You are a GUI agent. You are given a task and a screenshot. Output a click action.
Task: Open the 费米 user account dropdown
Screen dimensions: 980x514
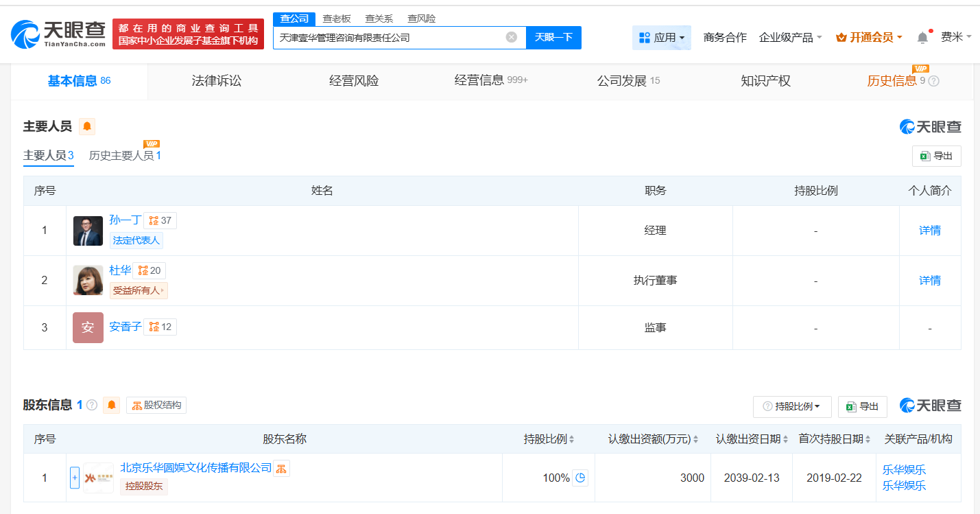(956, 37)
